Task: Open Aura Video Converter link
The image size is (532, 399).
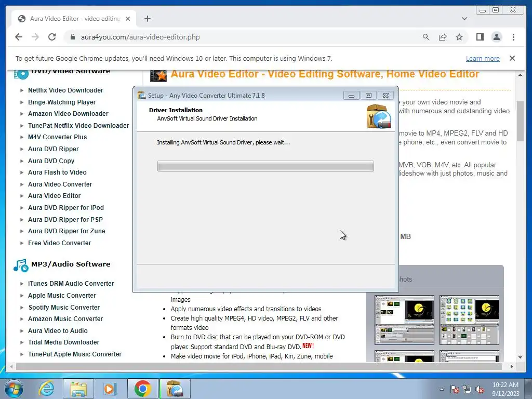Action: pos(60,184)
